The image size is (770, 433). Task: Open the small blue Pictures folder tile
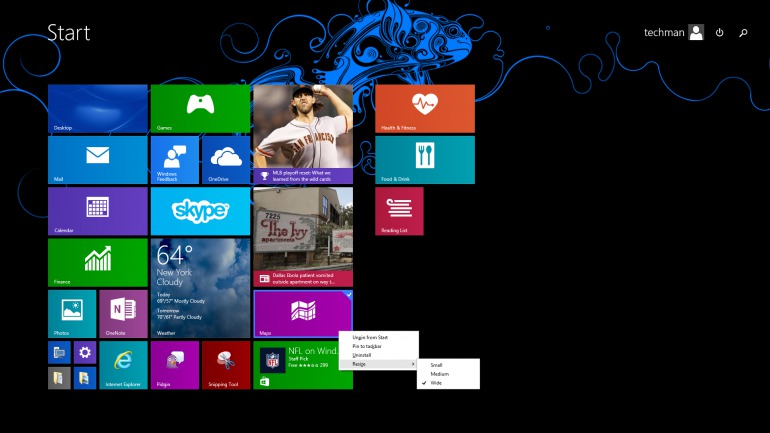click(85, 378)
